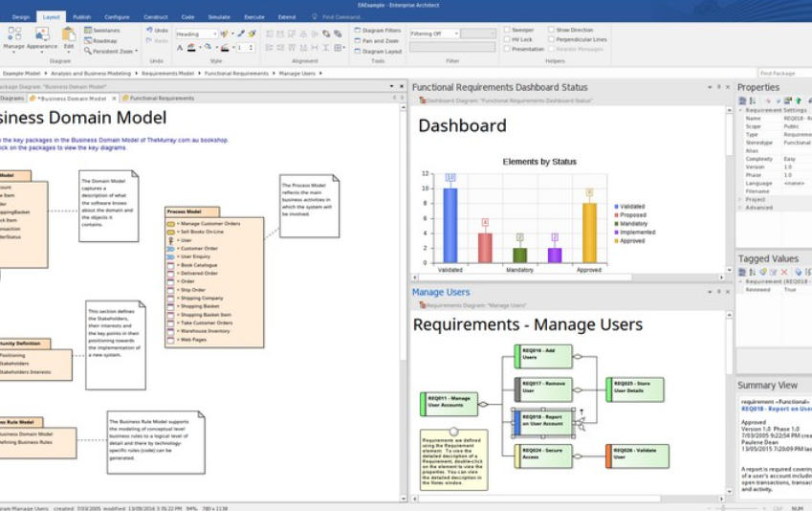Open the Functional Requirements diagram tab
812x511 pixels.
[x=161, y=98]
